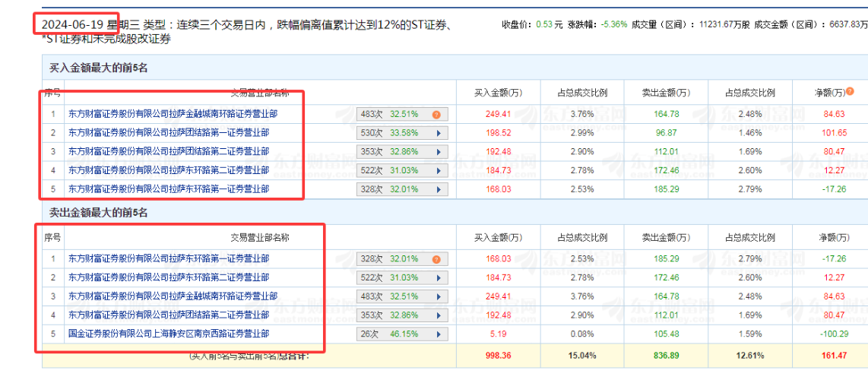This screenshot has height=380, width=868.
Task: Open 拉萨东环路第二证券营业部 link in the top sellers table
Action: [169, 277]
